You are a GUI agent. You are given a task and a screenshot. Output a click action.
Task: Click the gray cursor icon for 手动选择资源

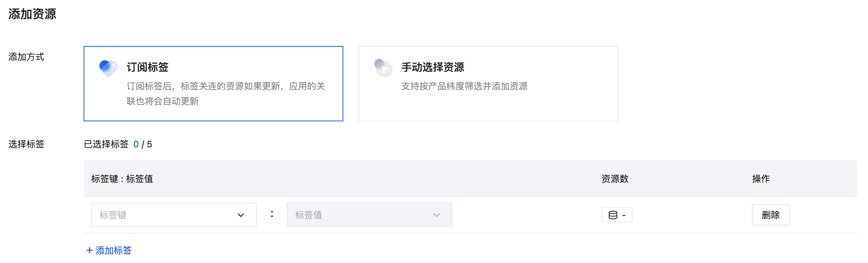383,68
